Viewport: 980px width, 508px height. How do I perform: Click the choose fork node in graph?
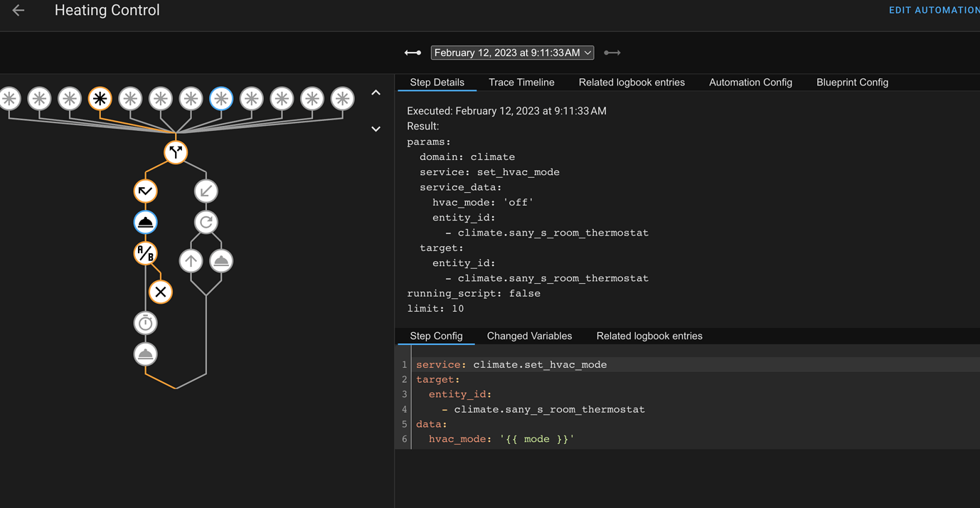[176, 152]
